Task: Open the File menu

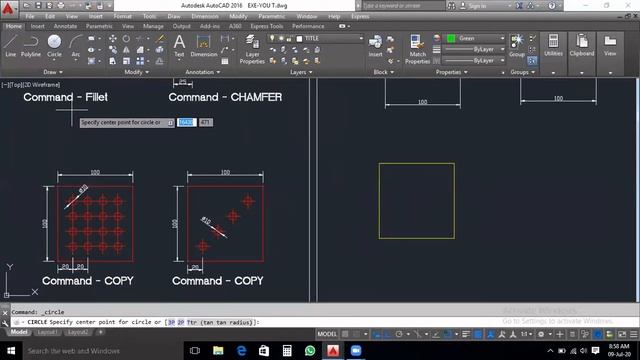Action: (x=30, y=16)
